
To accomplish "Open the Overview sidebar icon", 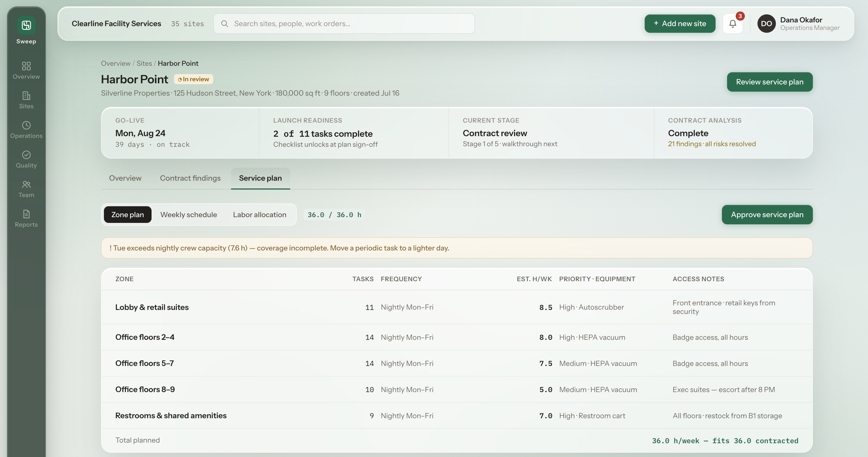I will tap(26, 66).
